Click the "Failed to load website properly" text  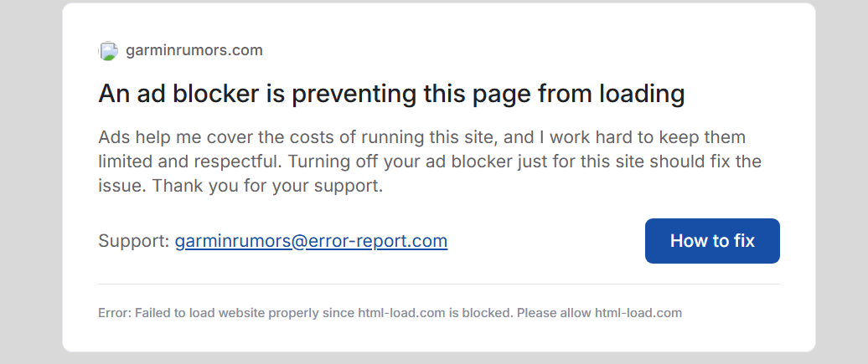214,313
